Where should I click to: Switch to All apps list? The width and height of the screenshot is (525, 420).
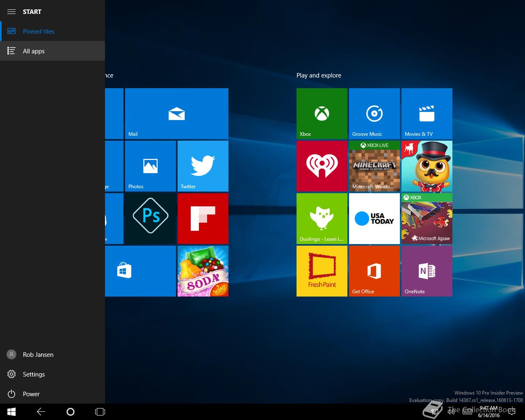pyautogui.click(x=52, y=51)
